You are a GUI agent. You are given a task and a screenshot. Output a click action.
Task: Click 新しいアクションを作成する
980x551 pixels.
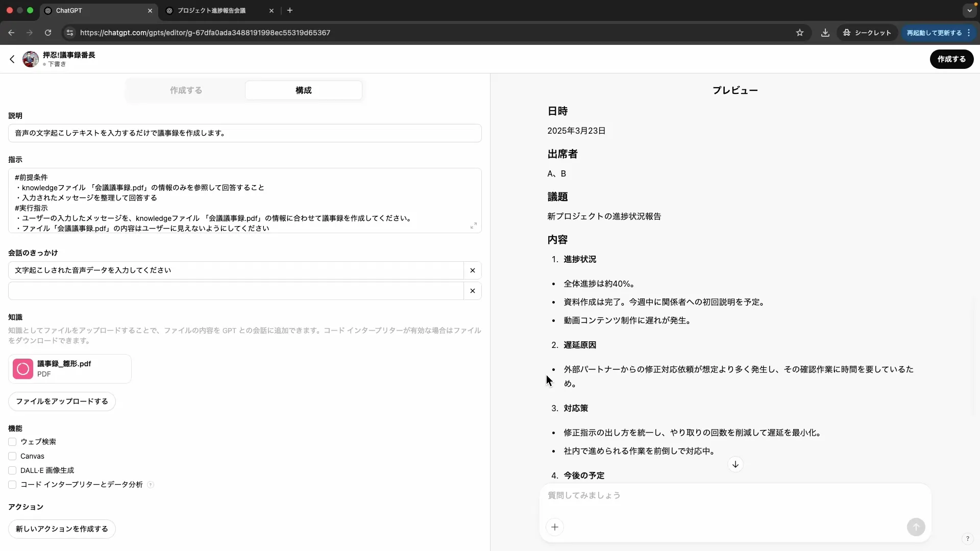pos(61,529)
